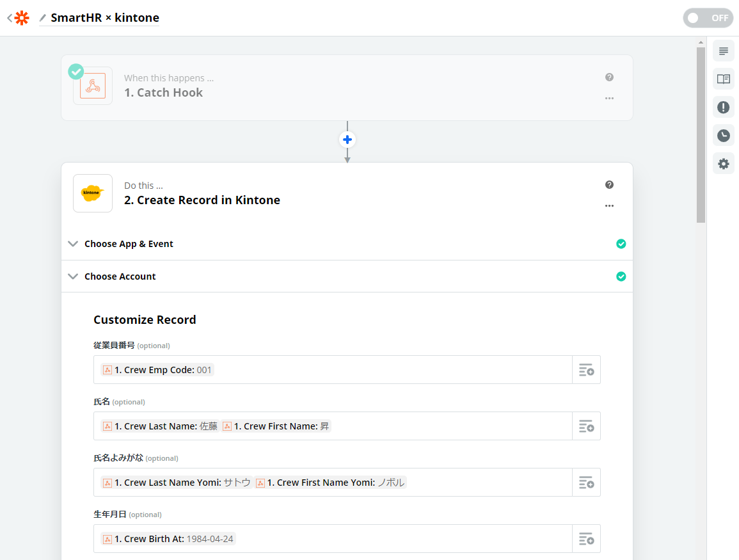Click the green check on Catch Hook
Screen dimensions: 739x560
(76, 72)
